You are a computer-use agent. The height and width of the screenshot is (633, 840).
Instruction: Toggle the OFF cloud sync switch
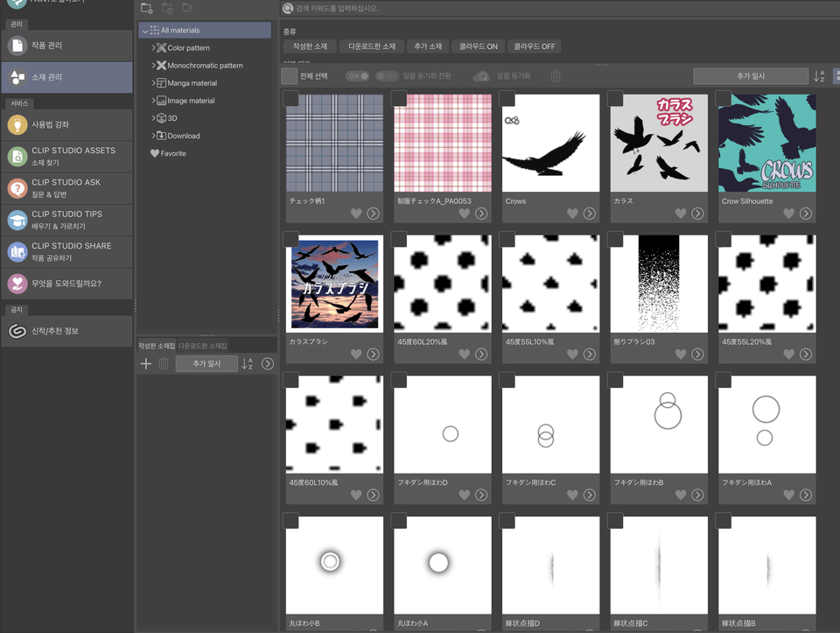[387, 76]
